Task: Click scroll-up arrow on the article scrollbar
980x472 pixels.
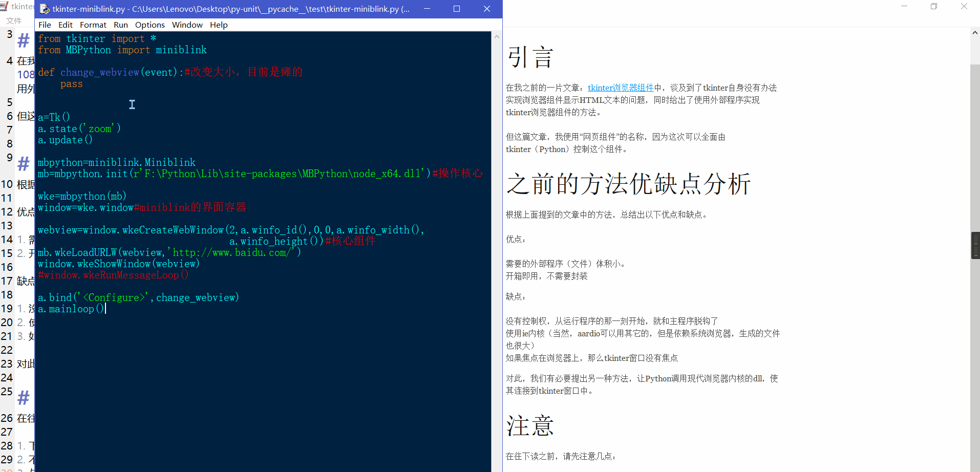Action: point(974,32)
